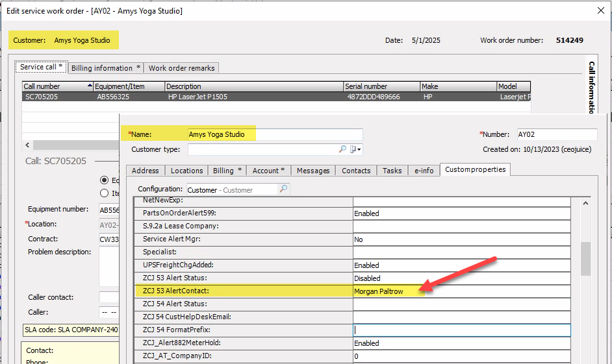The width and height of the screenshot is (612, 364).
Task: Click the SLA code SLA COMPANY-240 box
Action: [71, 330]
